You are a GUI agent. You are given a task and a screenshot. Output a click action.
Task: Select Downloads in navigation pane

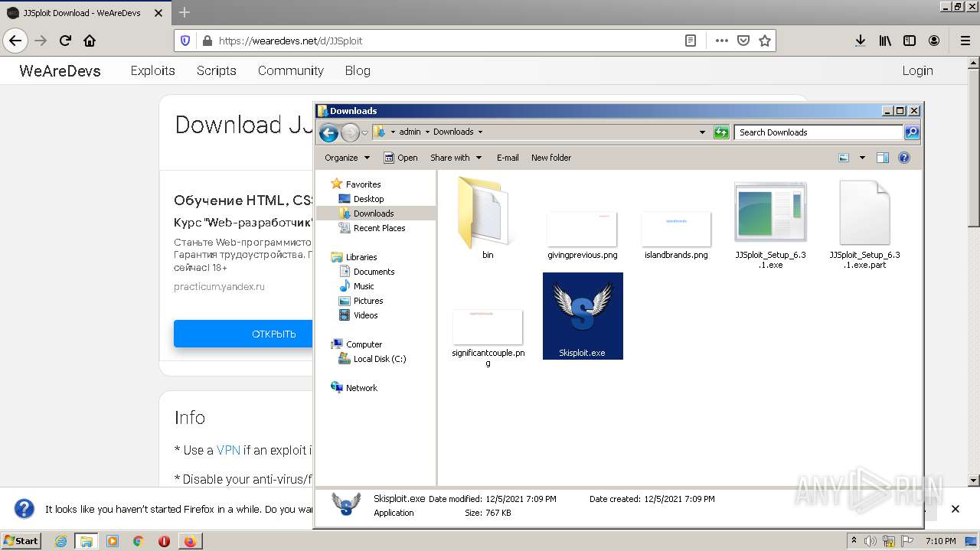(374, 214)
